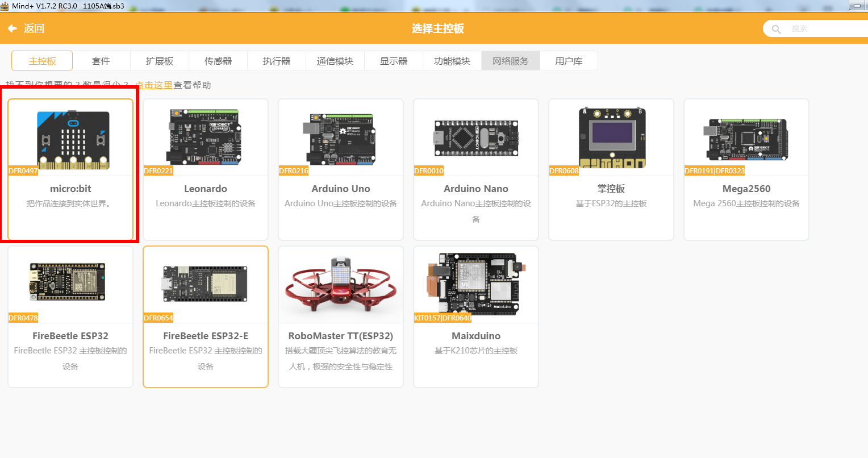Click the DFR0478 product code label

tap(23, 318)
